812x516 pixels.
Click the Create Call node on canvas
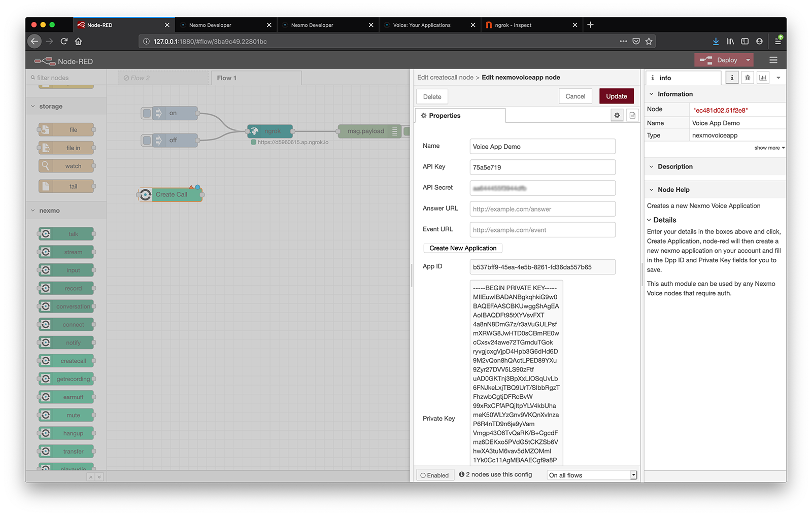tap(171, 194)
